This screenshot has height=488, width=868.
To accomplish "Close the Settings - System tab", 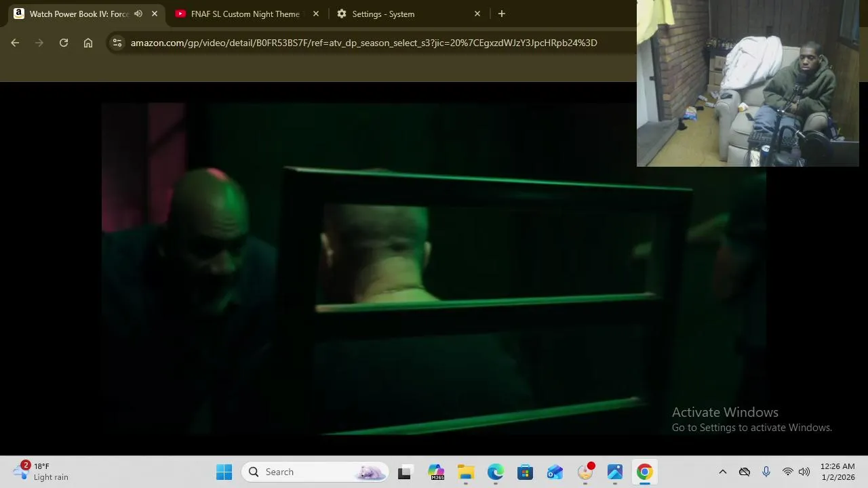I will point(477,14).
